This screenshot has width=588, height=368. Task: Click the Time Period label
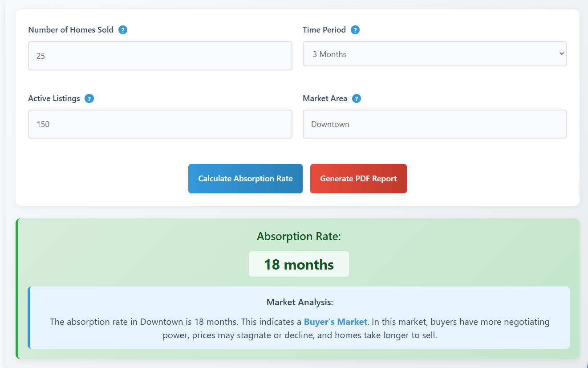coord(324,30)
